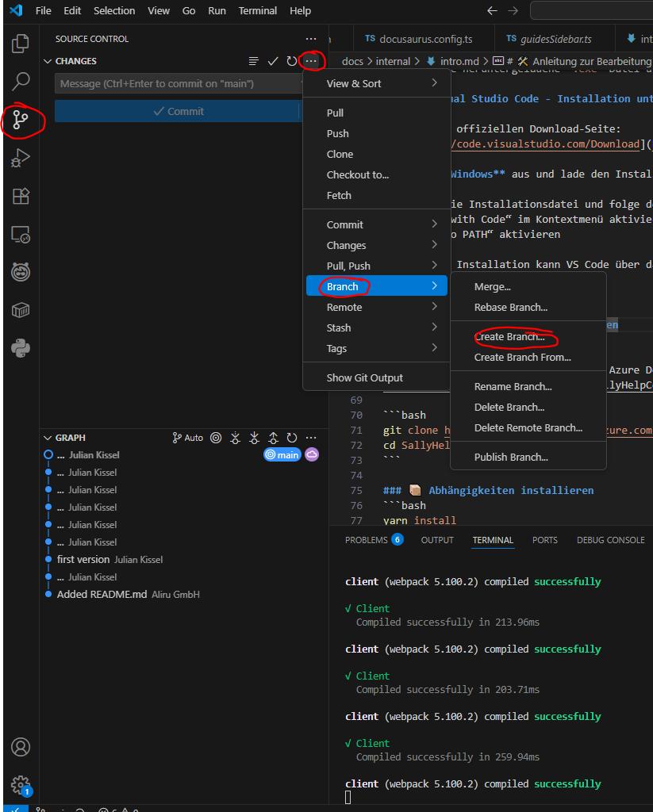Click the Push up-arrow icon in Graph toolbar
Viewport: 653px width, 812px height.
(273, 438)
